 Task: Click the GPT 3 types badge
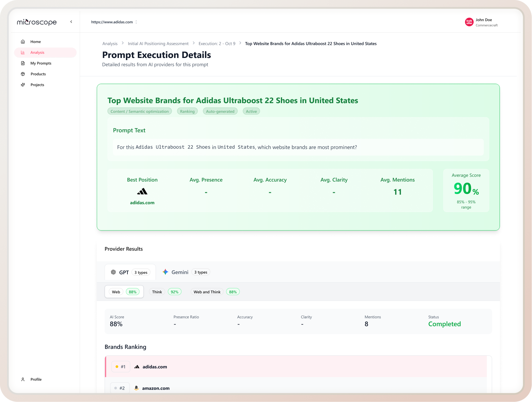[x=141, y=272]
